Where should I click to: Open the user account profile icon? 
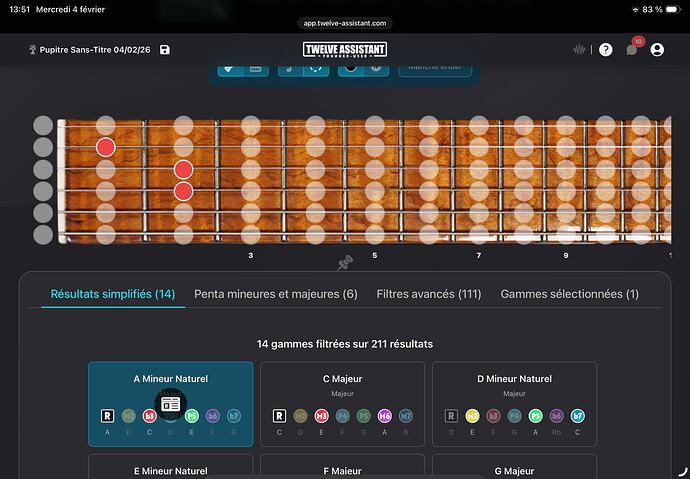pyautogui.click(x=657, y=50)
